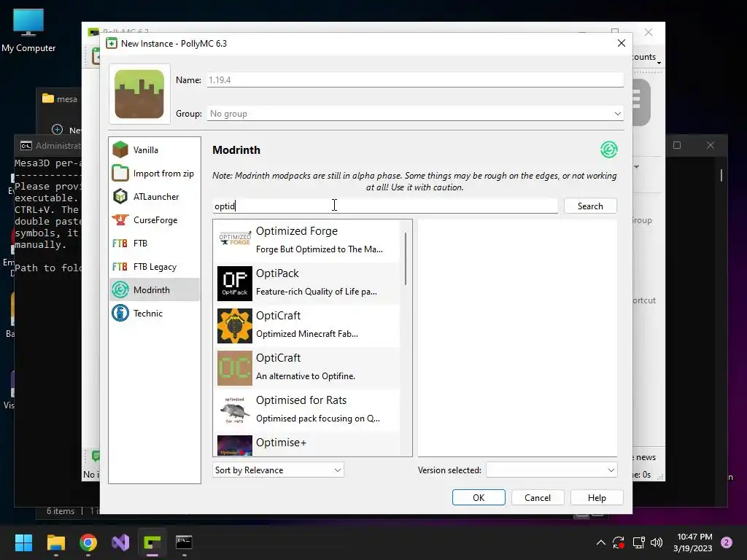Select Modrinth in the source list
The image size is (747, 560).
(155, 290)
